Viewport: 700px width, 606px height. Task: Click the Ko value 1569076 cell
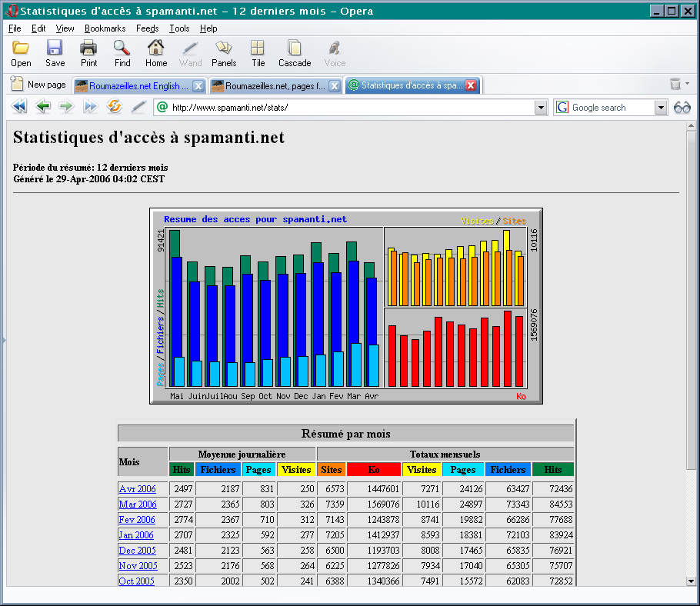coord(374,504)
